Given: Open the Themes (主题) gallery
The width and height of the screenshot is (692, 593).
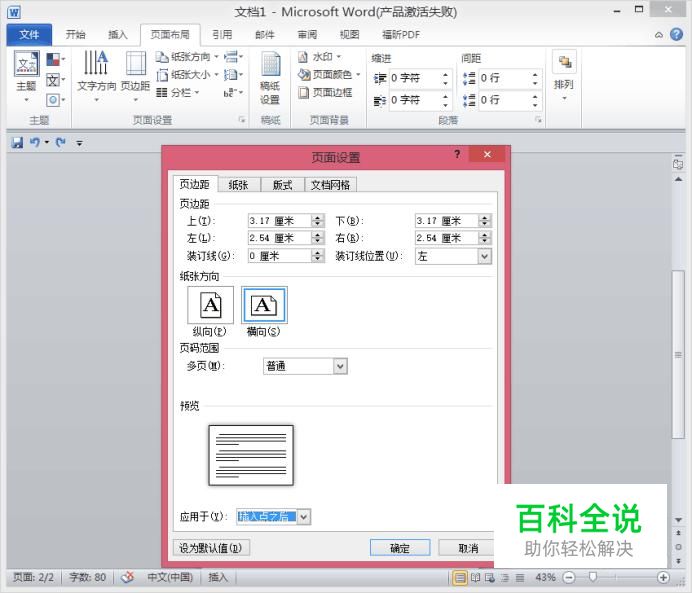Looking at the screenshot, I should pos(26,77).
